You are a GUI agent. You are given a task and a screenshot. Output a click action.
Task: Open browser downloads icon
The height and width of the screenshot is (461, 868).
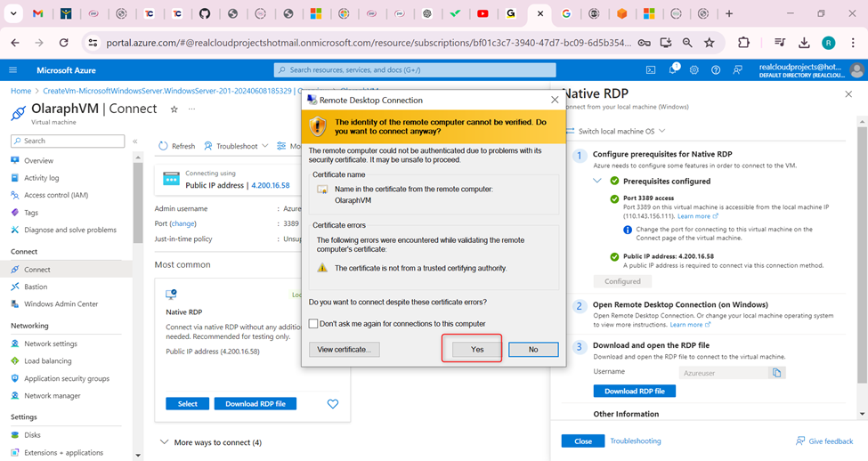coord(804,43)
